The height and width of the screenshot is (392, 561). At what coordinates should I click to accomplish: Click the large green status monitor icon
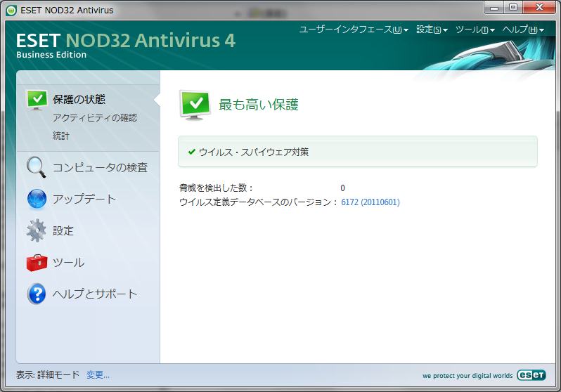195,105
